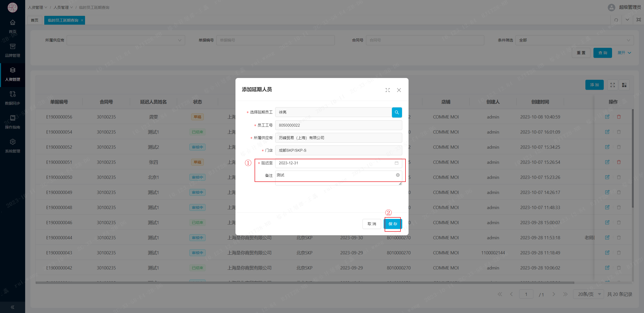Select the 临时员工延期查询 tab
Screen dimensions: 644x313
point(63,20)
